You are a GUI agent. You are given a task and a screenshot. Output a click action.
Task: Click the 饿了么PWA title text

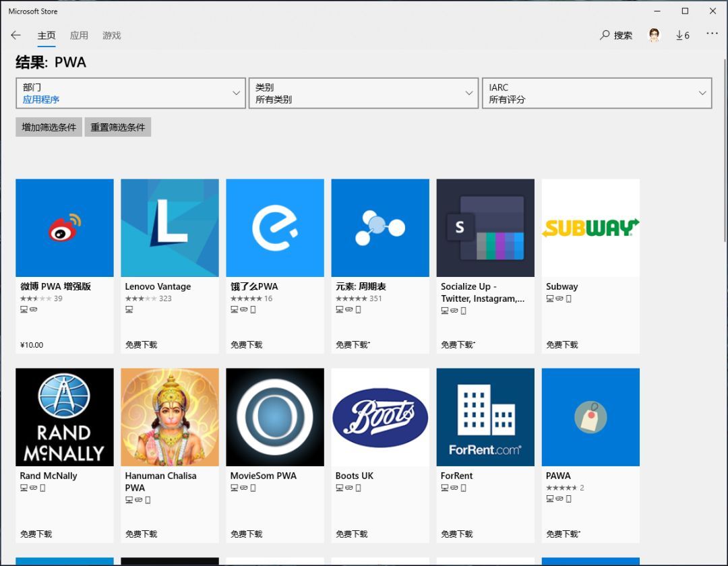[254, 286]
